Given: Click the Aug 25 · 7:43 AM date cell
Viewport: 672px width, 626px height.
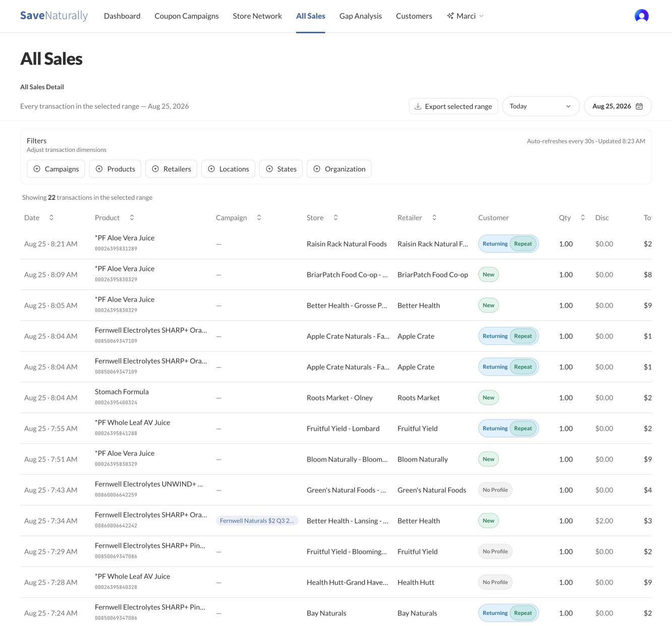Looking at the screenshot, I should click(x=51, y=490).
